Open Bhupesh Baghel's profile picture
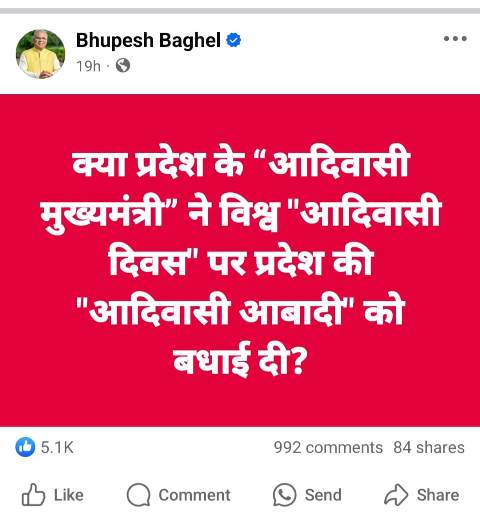 pyautogui.click(x=40, y=54)
